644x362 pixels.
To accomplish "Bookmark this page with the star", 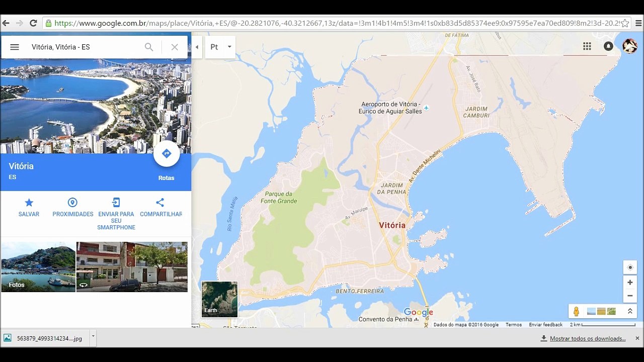I will 625,23.
